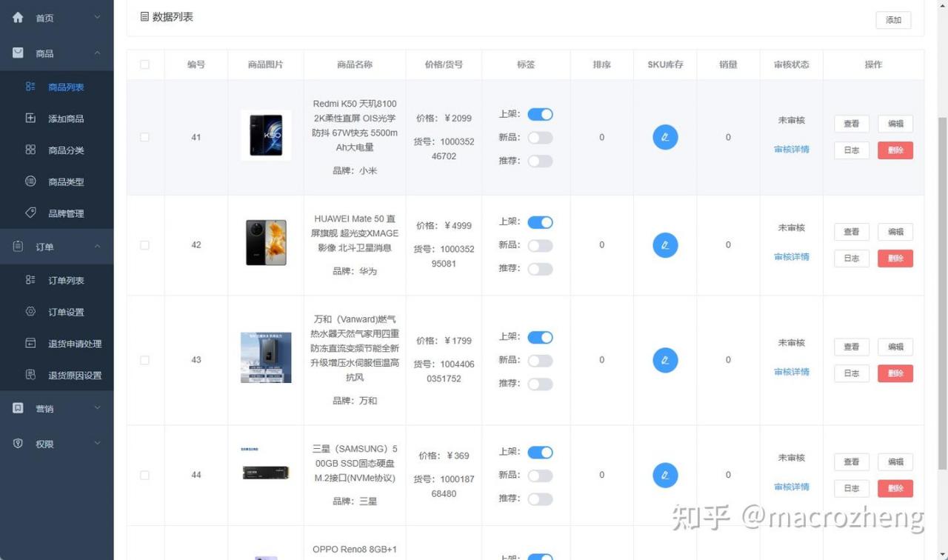Click the vertical page scrollbar
Image resolution: width=948 pixels, height=560 pixels.
[x=942, y=293]
